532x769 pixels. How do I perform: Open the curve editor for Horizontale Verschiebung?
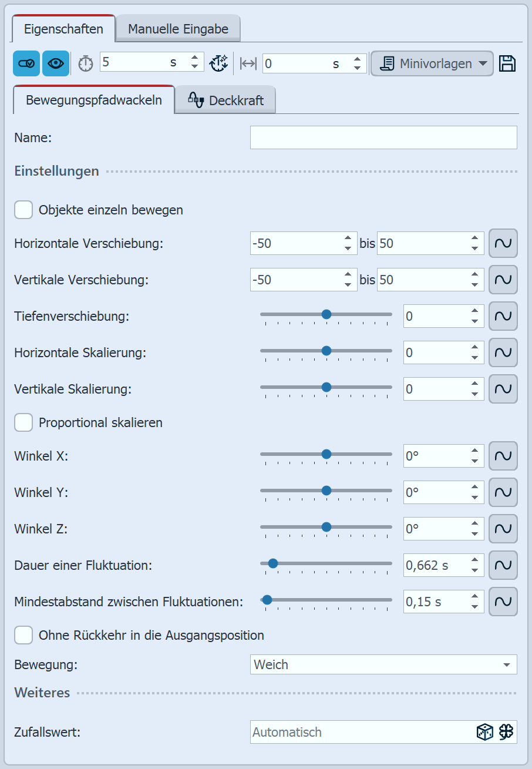click(x=503, y=243)
